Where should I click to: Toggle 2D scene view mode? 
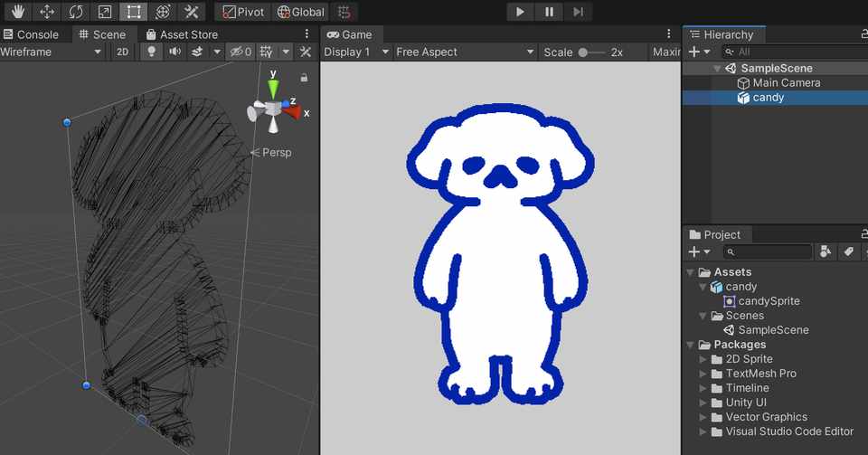(122, 52)
